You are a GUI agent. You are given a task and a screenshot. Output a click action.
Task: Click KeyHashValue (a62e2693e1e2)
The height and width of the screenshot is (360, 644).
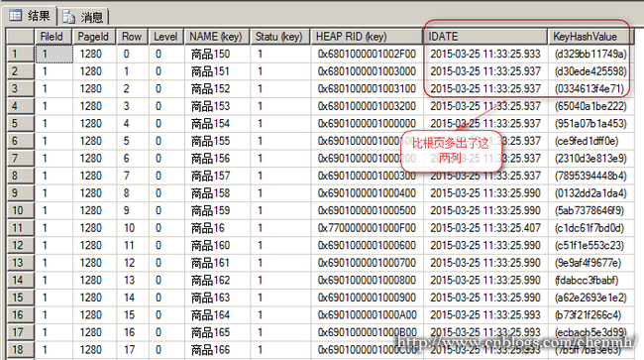pyautogui.click(x=591, y=298)
